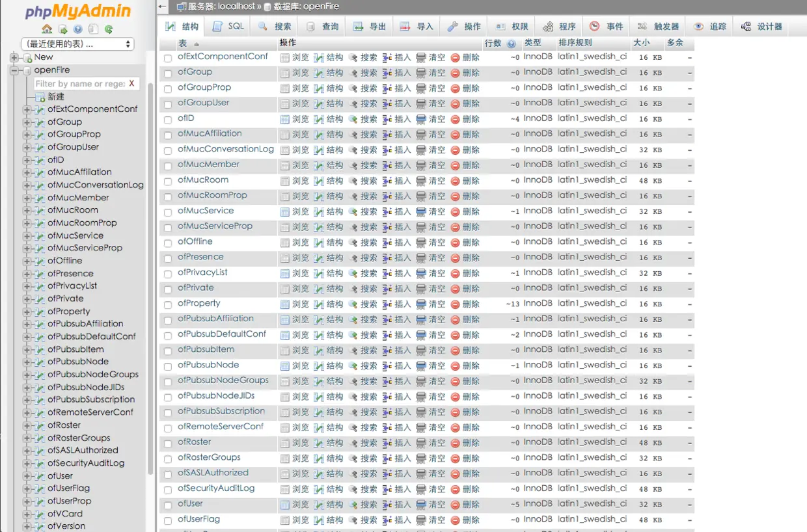Select checkbox for ofMucAffiliation table

pos(168,135)
